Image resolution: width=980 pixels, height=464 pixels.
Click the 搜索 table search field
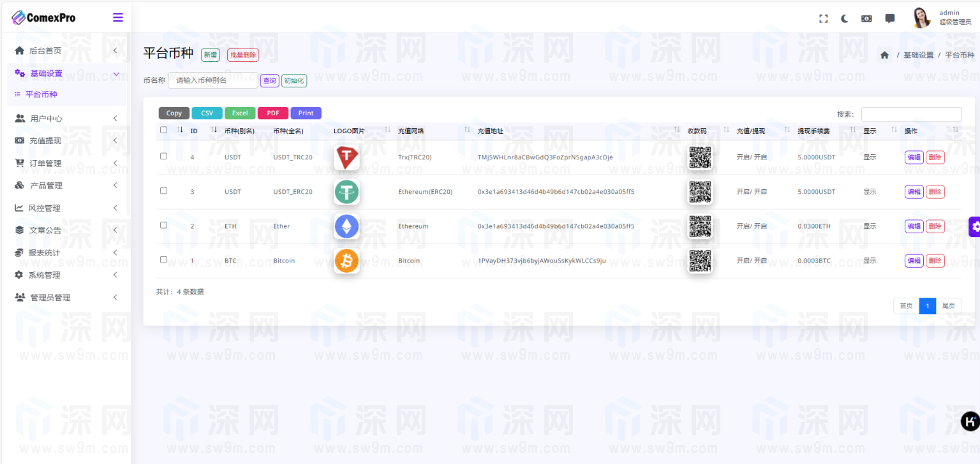[x=911, y=114]
